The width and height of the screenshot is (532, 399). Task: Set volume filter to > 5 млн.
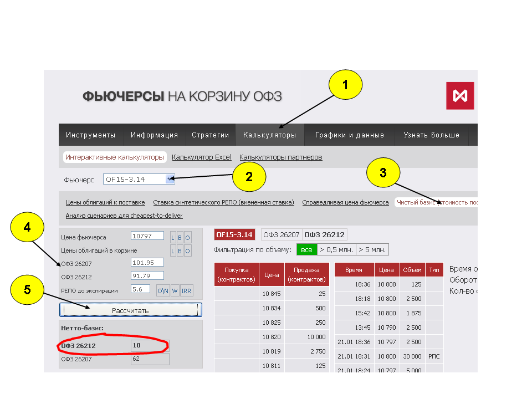372,250
